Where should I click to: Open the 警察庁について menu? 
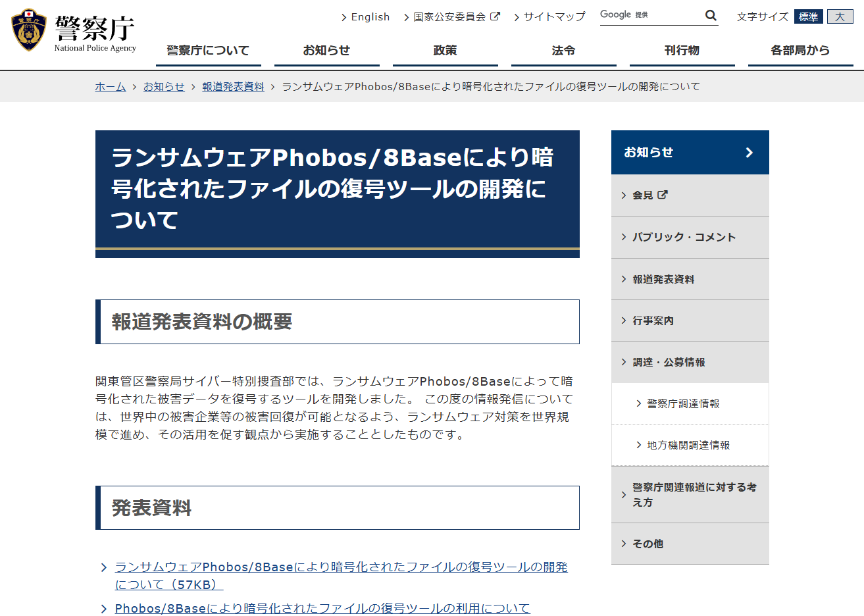pyautogui.click(x=208, y=51)
